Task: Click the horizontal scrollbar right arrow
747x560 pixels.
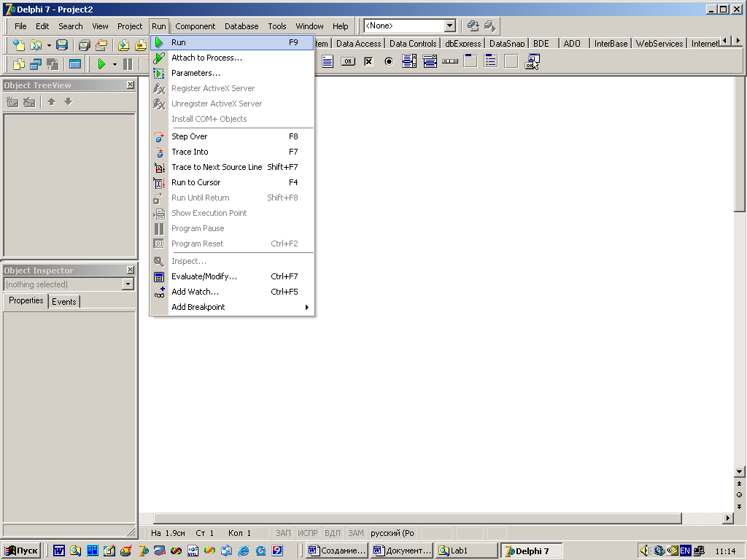Action: pos(727,518)
